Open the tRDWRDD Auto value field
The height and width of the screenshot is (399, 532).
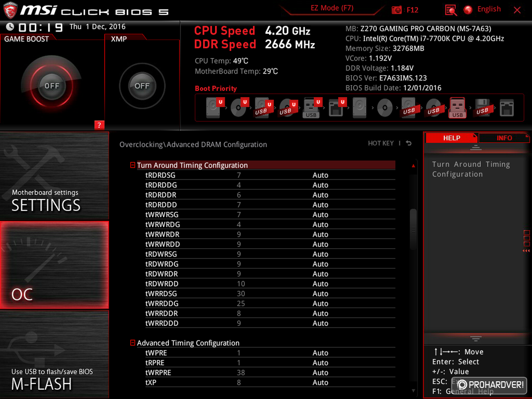321,284
